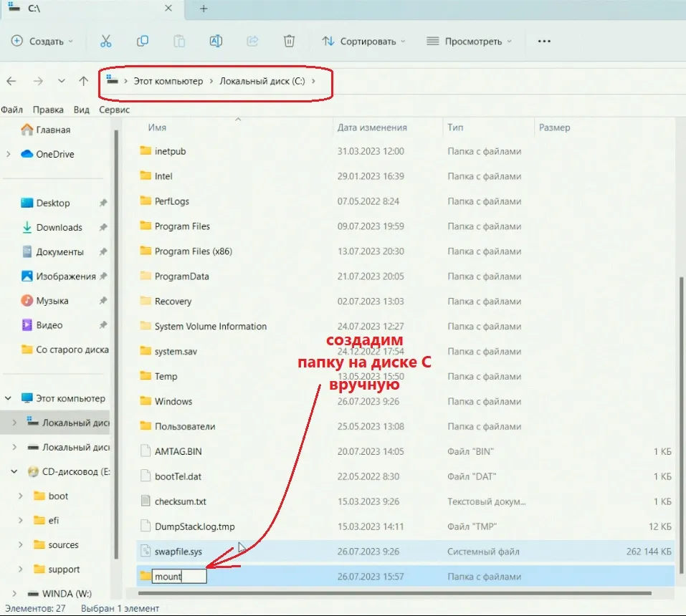Expand the sources folder tree node
The width and height of the screenshot is (686, 616).
(x=21, y=544)
